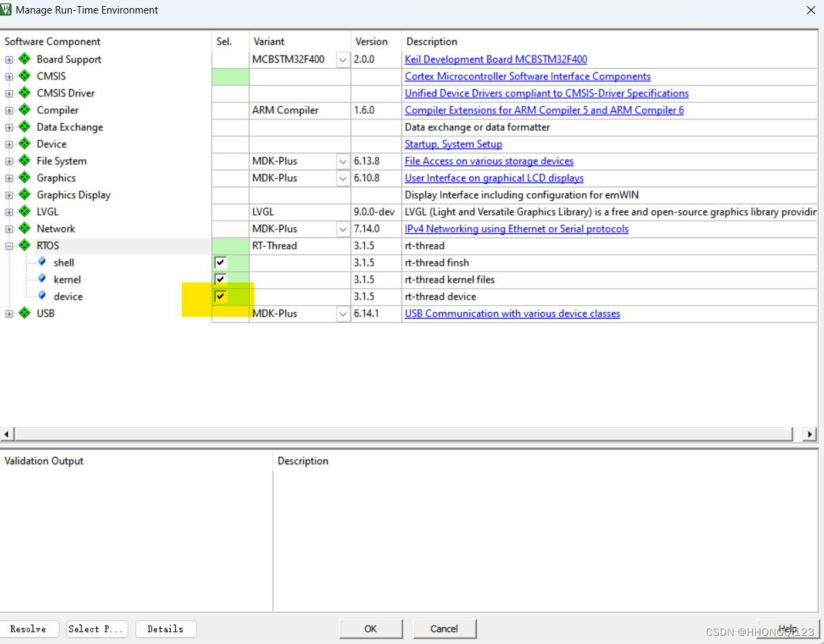824x644 pixels.
Task: Open USB MDK-Plus variant dropdown
Action: point(343,314)
